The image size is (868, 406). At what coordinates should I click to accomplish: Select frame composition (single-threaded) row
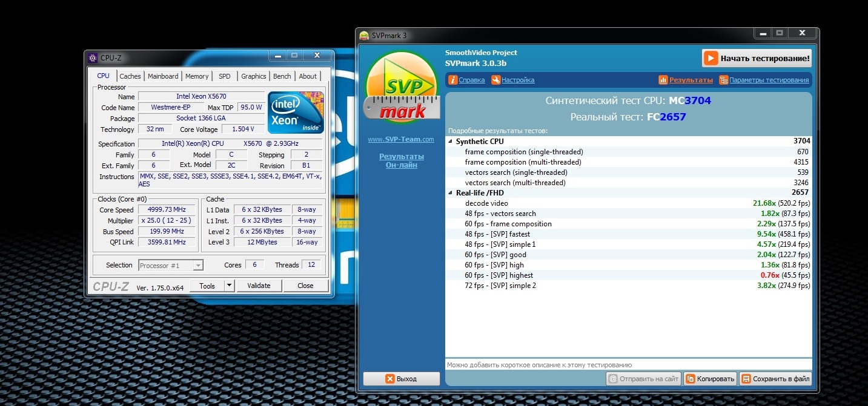[x=629, y=152]
